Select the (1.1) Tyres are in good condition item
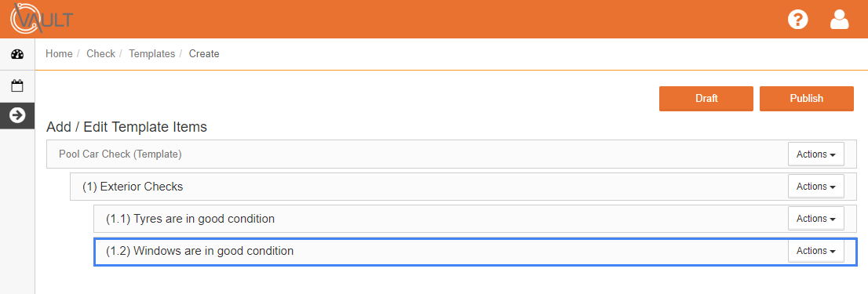Screen dimensions: 868x294 coord(475,218)
